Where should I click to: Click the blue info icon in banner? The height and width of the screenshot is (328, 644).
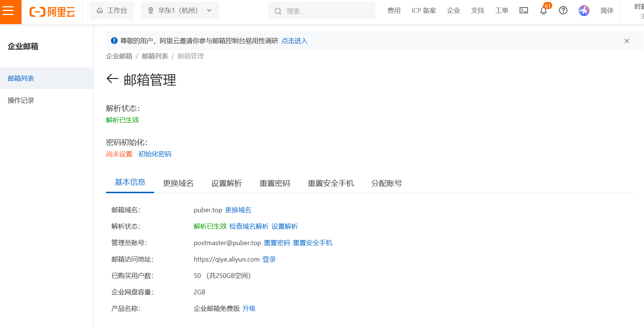pos(114,41)
